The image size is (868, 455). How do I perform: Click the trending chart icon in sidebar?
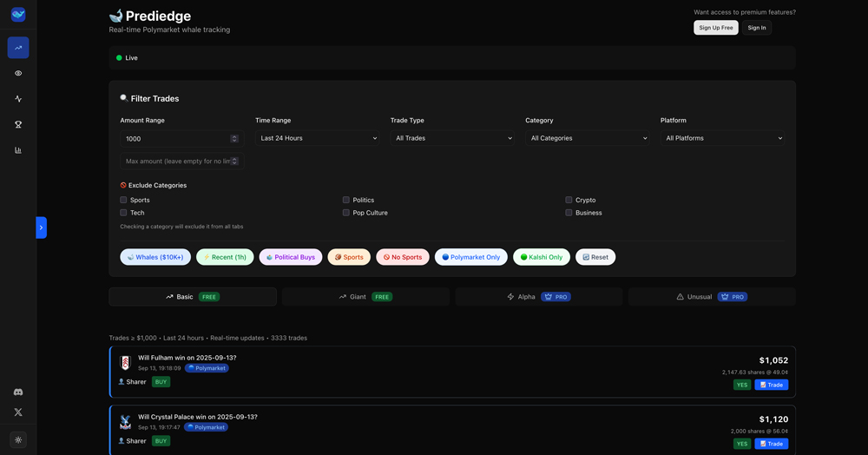click(x=18, y=48)
